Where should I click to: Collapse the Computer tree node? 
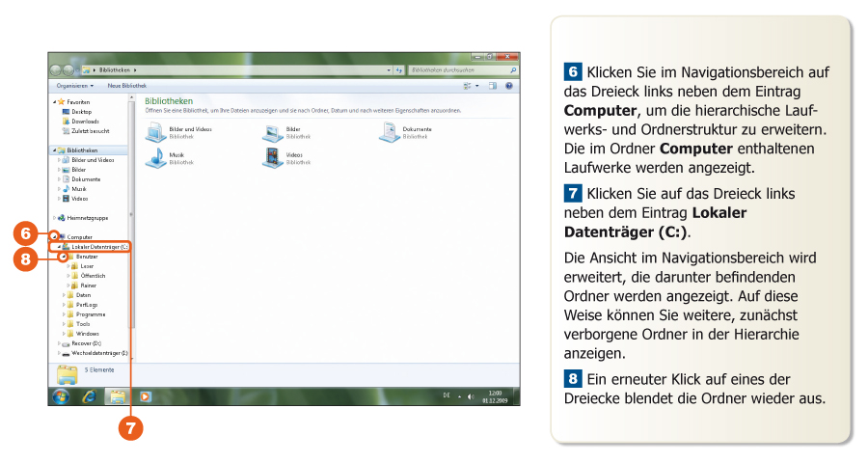56,236
